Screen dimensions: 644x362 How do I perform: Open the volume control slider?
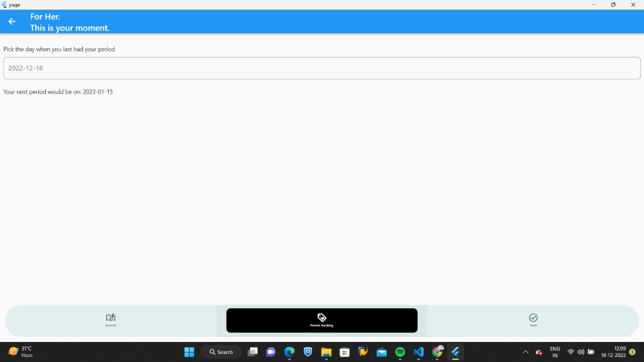point(581,352)
